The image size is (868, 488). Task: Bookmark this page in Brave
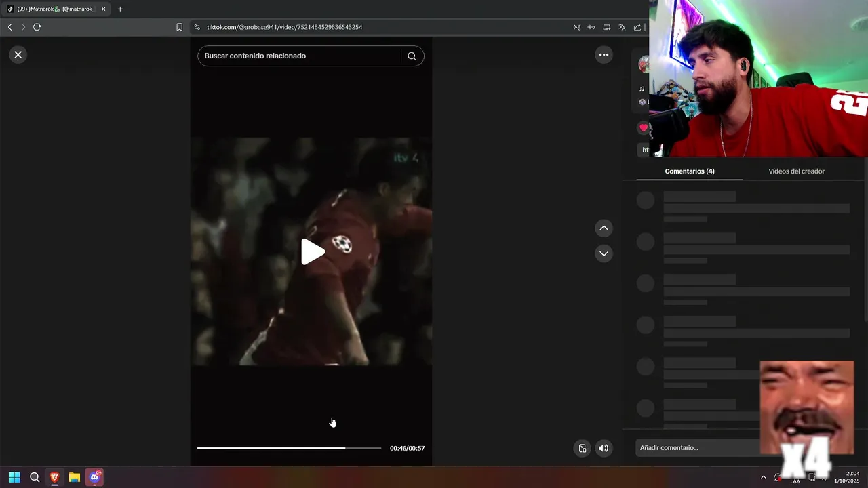pyautogui.click(x=179, y=27)
